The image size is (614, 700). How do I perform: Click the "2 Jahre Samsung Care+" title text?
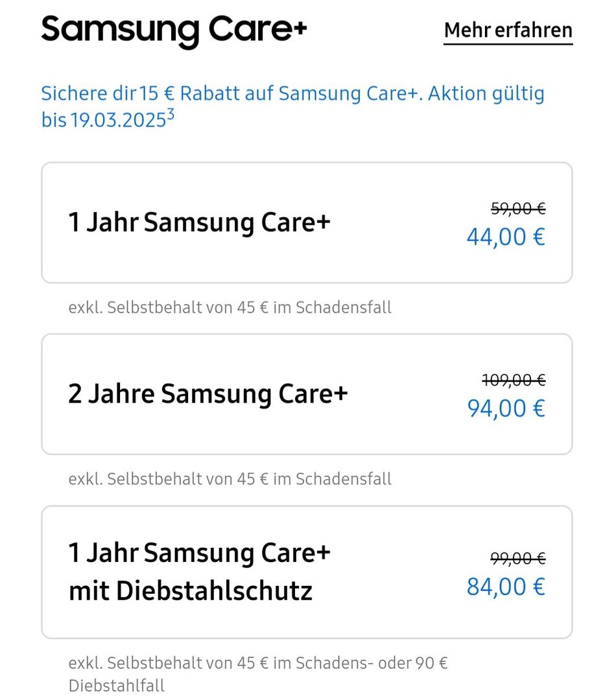tap(207, 394)
